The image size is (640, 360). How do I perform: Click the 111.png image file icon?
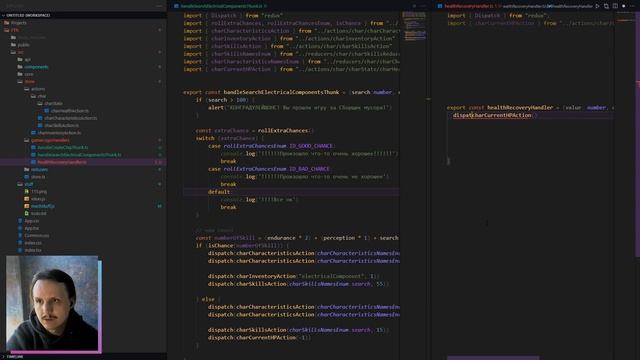click(27, 191)
